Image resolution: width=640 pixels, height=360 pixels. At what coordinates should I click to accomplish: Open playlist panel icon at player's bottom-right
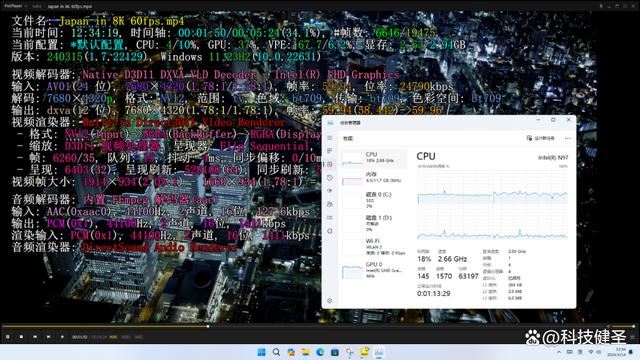click(x=633, y=337)
